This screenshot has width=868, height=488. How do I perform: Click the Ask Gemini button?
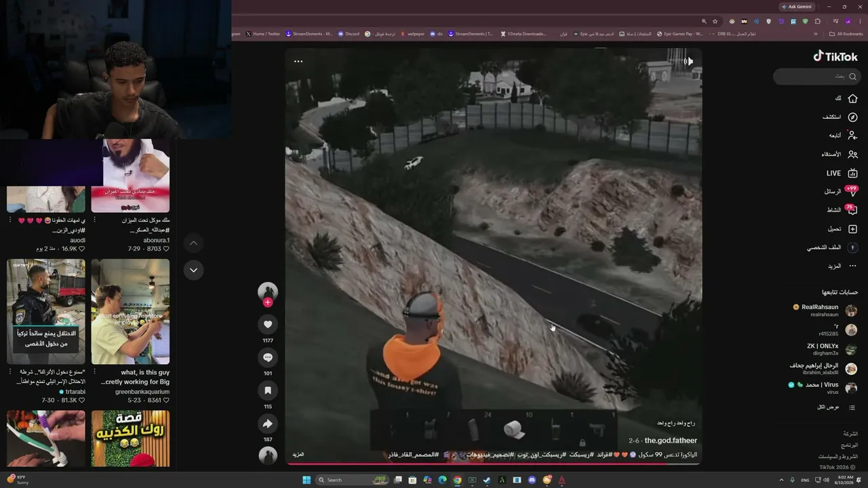[x=797, y=7]
